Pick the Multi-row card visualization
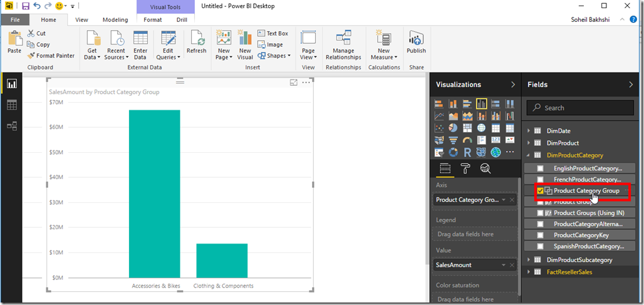Screen dimensions: 644x305 point(481,140)
